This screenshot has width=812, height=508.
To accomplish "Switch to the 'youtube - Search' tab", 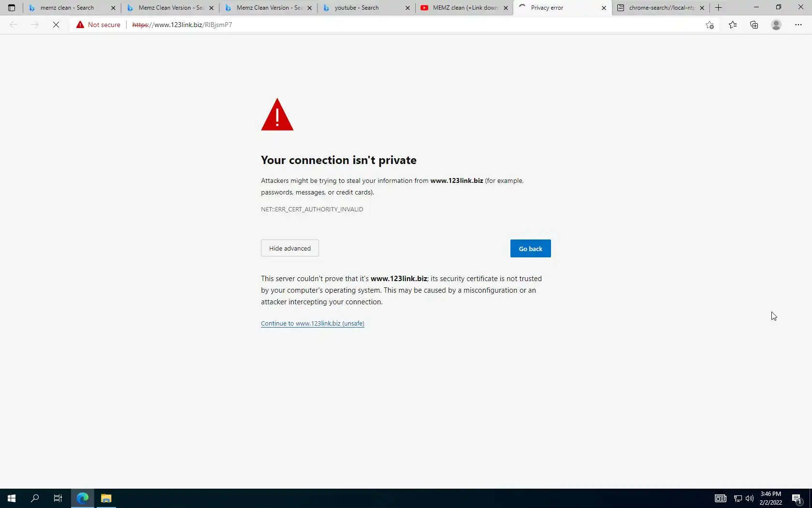I will [x=366, y=8].
